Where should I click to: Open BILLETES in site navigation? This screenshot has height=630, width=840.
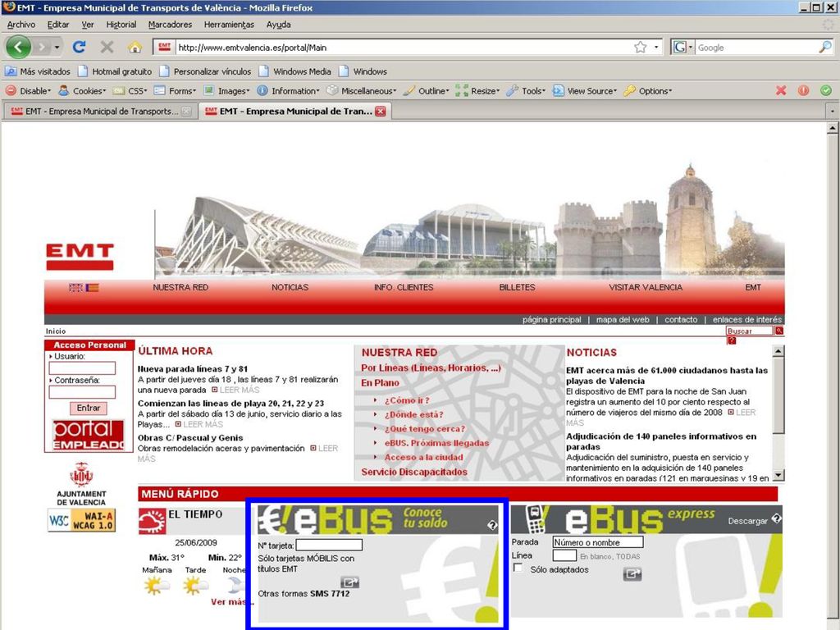pos(517,288)
